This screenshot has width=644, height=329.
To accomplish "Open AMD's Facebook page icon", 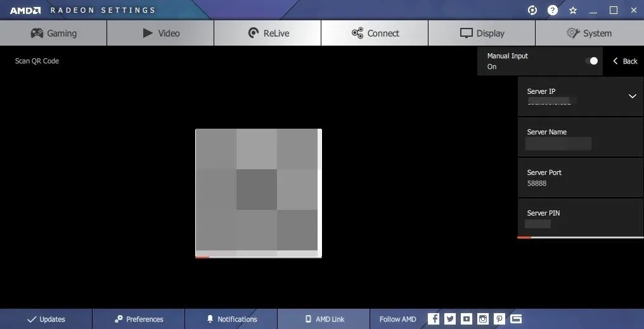I will pos(434,319).
